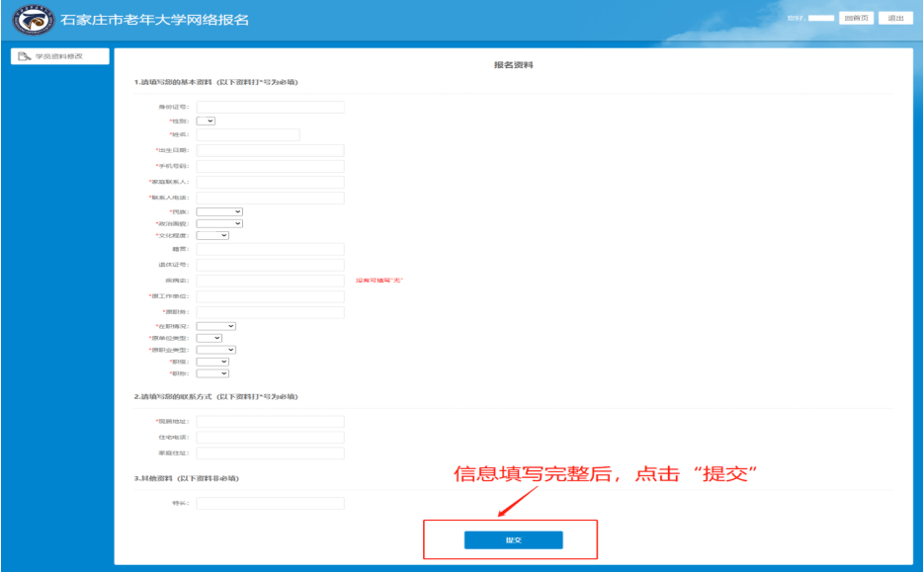Click the 退出 logout button
The width and height of the screenshot is (924, 573).
point(895,18)
